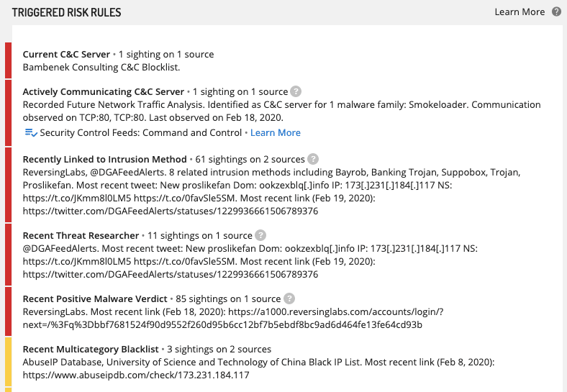This screenshot has width=567, height=392.
Task: Click the blue Learn More link
Action: tap(275, 133)
